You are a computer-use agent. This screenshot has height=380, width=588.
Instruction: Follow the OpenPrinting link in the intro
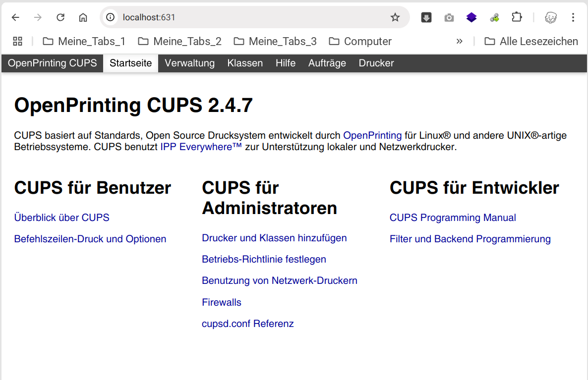[x=372, y=135]
